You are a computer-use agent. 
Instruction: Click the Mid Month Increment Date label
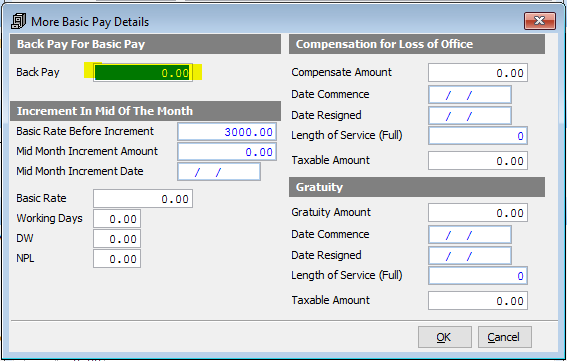click(80, 171)
